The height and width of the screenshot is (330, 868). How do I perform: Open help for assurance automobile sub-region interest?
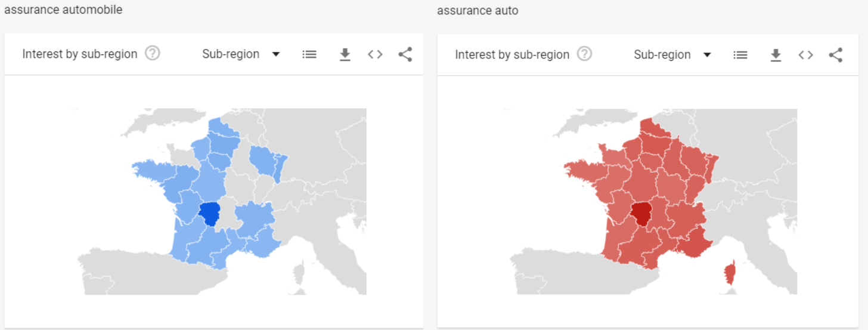point(153,54)
